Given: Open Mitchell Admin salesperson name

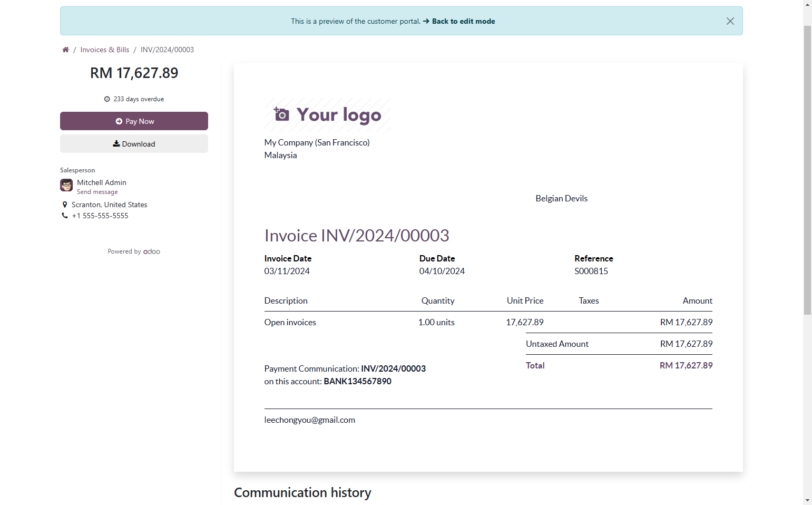Looking at the screenshot, I should click(102, 182).
